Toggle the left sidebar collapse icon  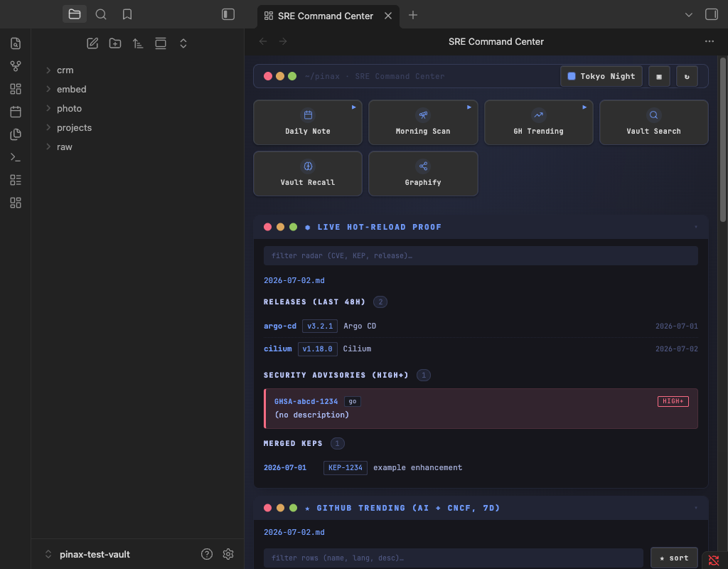click(228, 14)
